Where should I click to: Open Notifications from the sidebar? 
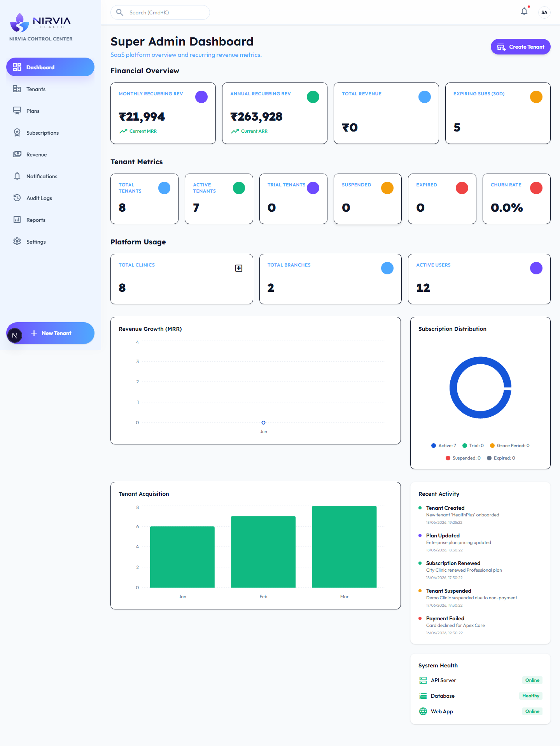coord(50,176)
